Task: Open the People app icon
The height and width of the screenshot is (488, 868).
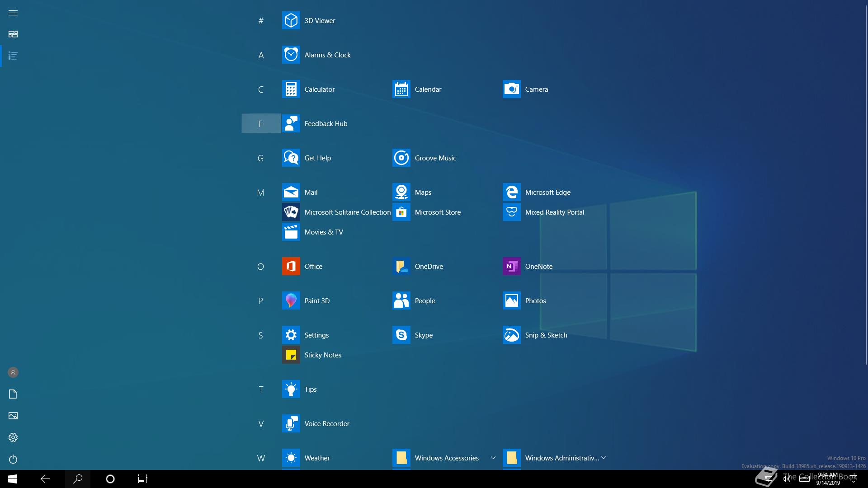Action: point(401,300)
